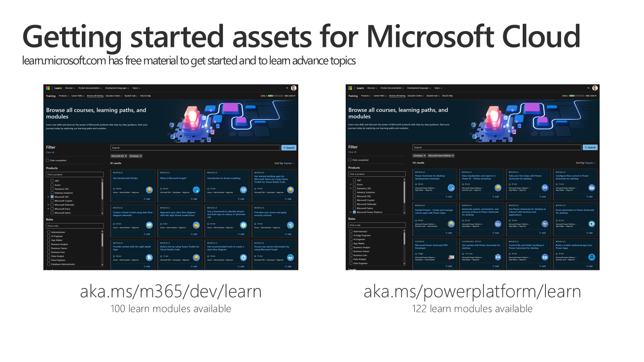This screenshot has height=362, width=644.
Task: Click the Microsoft logo in the right screenshot
Action: pos(350,88)
